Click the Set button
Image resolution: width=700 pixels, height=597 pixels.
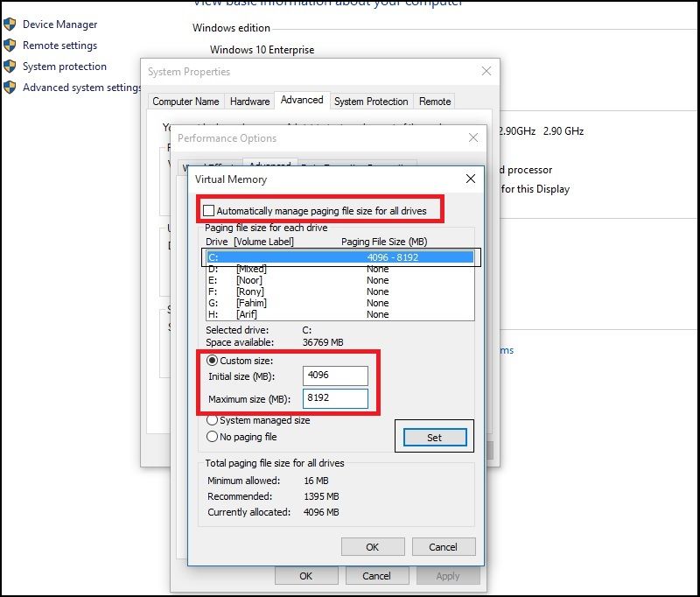coord(434,438)
